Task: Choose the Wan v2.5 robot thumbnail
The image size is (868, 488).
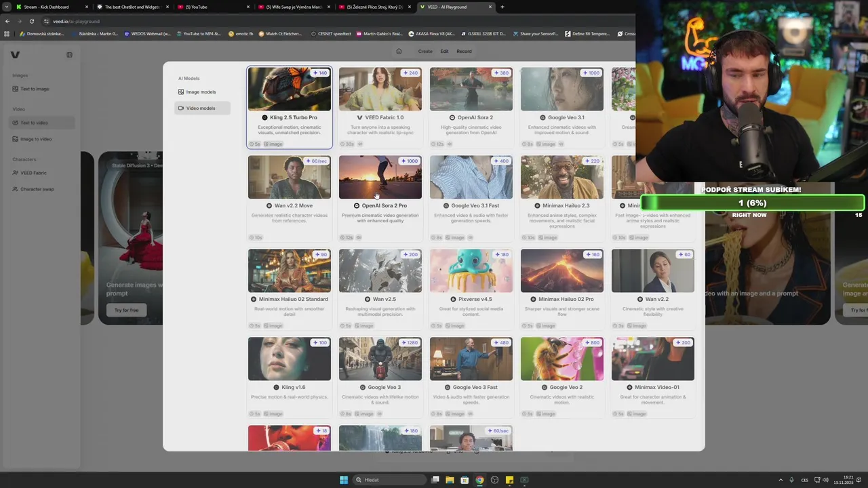Action: pyautogui.click(x=380, y=270)
